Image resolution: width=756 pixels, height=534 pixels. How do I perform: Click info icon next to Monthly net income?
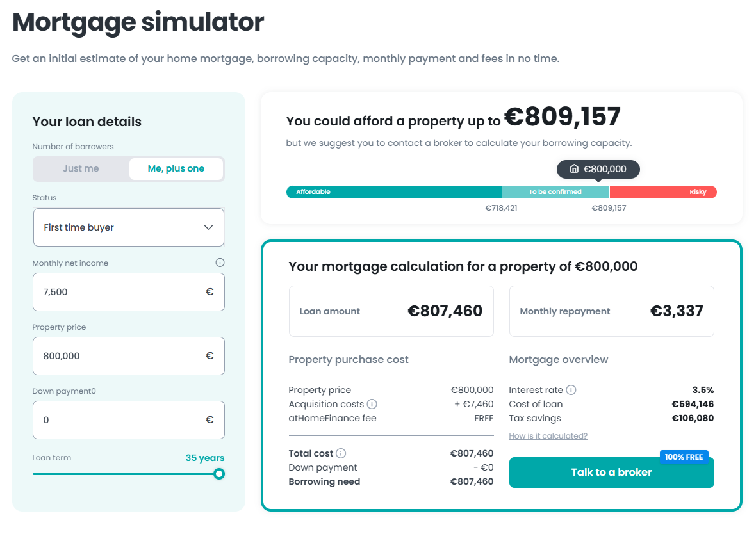click(x=220, y=263)
